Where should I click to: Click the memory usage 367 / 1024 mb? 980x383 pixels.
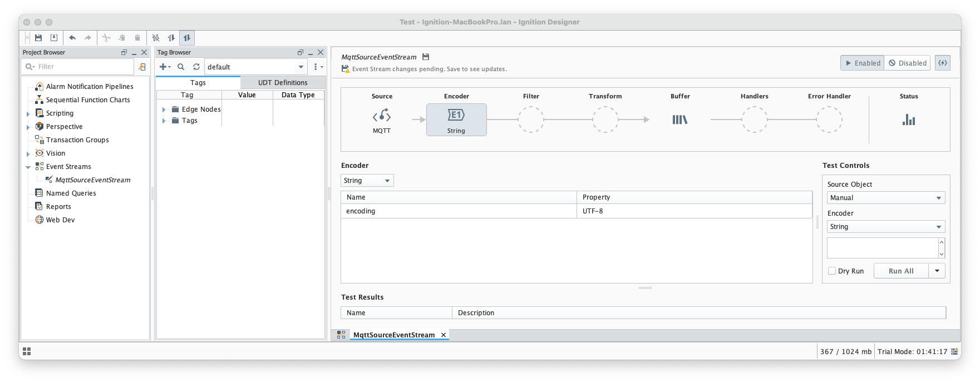click(846, 352)
